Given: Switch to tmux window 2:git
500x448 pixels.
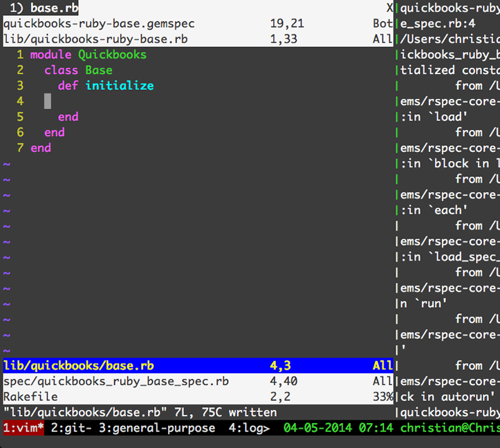Looking at the screenshot, I should pos(71,428).
